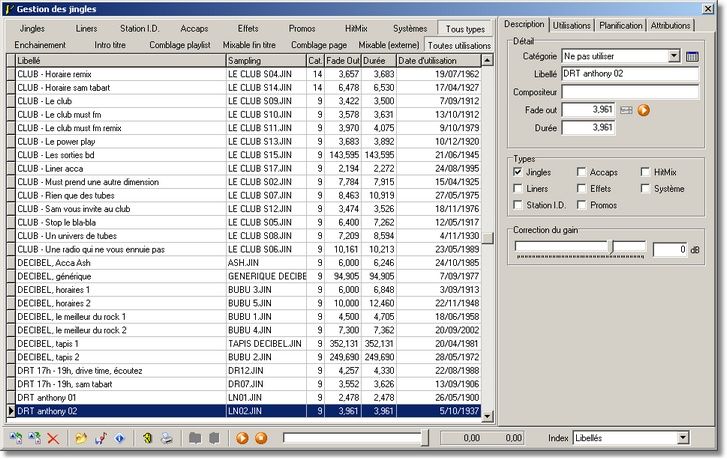This screenshot has height=460, width=727.
Task: Toggle the Jingles type checkbox
Action: click(x=518, y=172)
